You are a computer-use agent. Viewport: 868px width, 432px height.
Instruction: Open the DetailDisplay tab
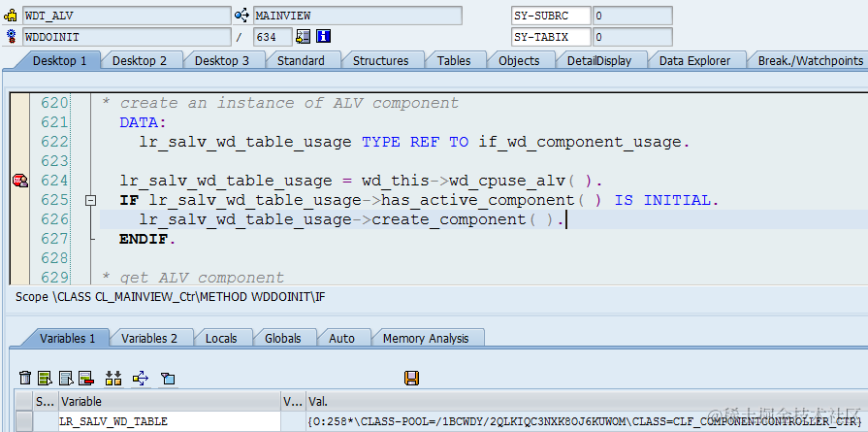(599, 61)
